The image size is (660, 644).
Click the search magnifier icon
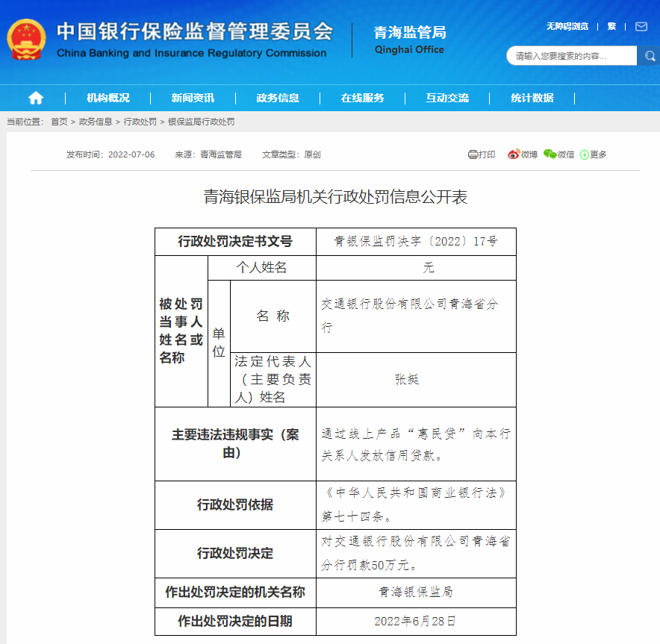[x=649, y=56]
